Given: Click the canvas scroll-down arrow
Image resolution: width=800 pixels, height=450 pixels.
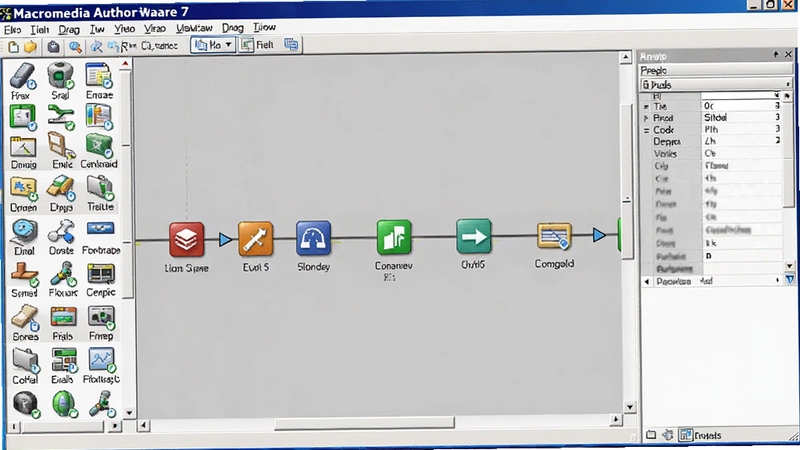Looking at the screenshot, I should (630, 407).
